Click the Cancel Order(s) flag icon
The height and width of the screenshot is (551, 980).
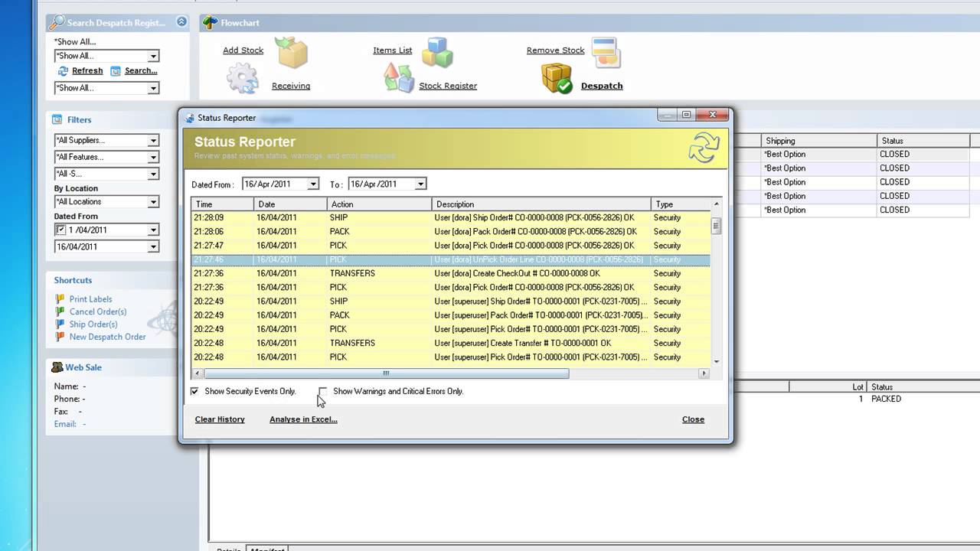click(x=60, y=311)
